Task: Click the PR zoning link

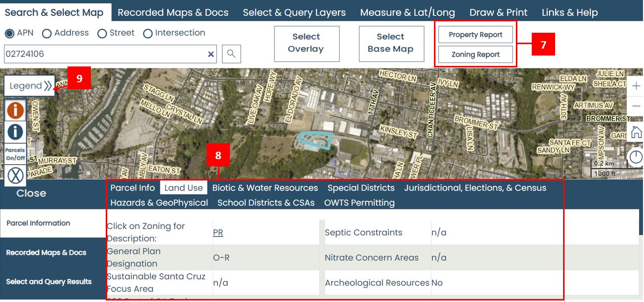Action: [x=218, y=233]
